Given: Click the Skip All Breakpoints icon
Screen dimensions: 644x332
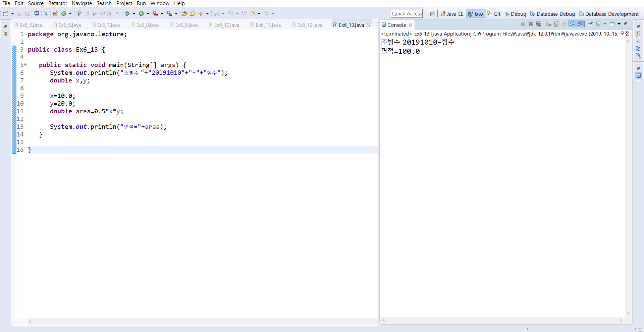Looking at the screenshot, I should coord(46,14).
